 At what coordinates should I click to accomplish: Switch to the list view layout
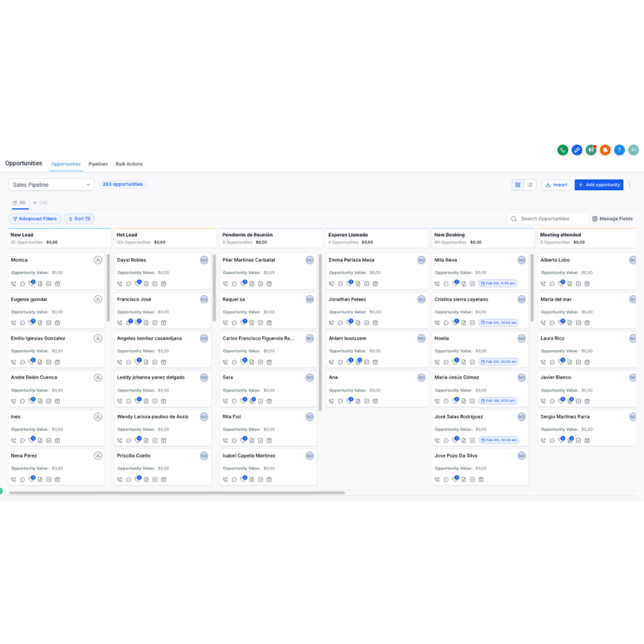[530, 185]
